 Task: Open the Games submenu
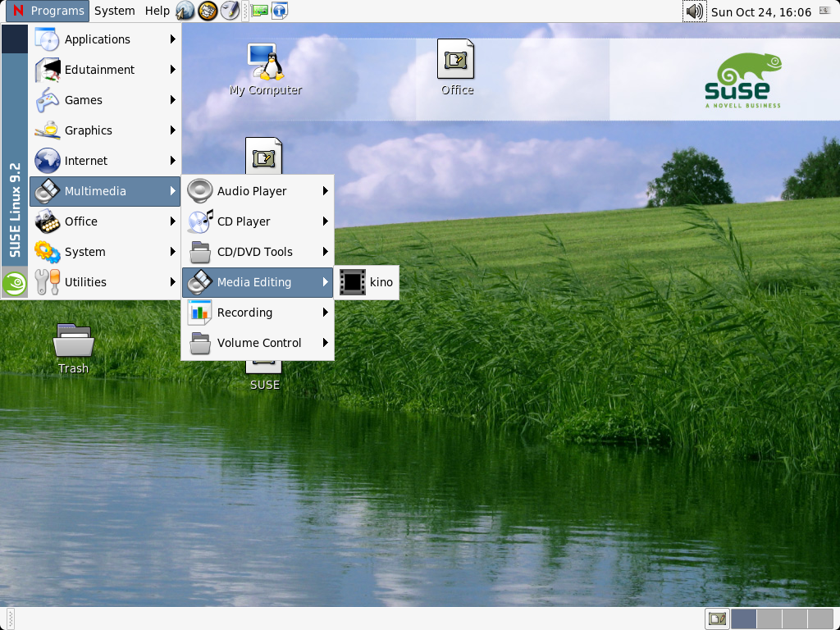pyautogui.click(x=105, y=100)
